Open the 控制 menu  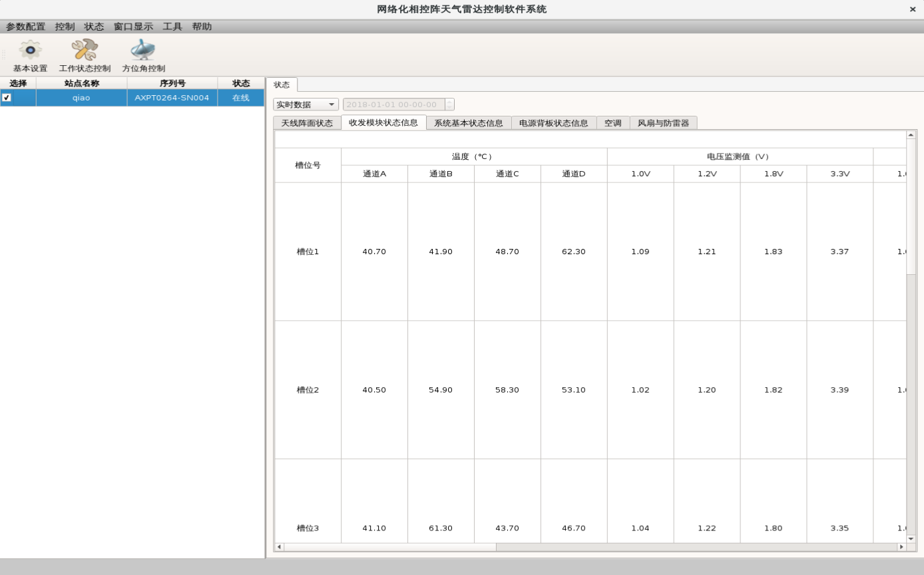coord(65,27)
